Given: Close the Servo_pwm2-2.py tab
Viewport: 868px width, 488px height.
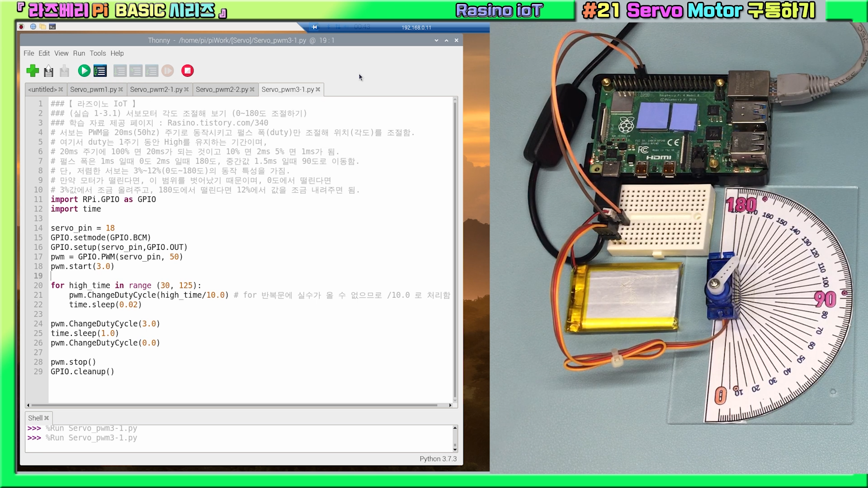Looking at the screenshot, I should coord(252,89).
